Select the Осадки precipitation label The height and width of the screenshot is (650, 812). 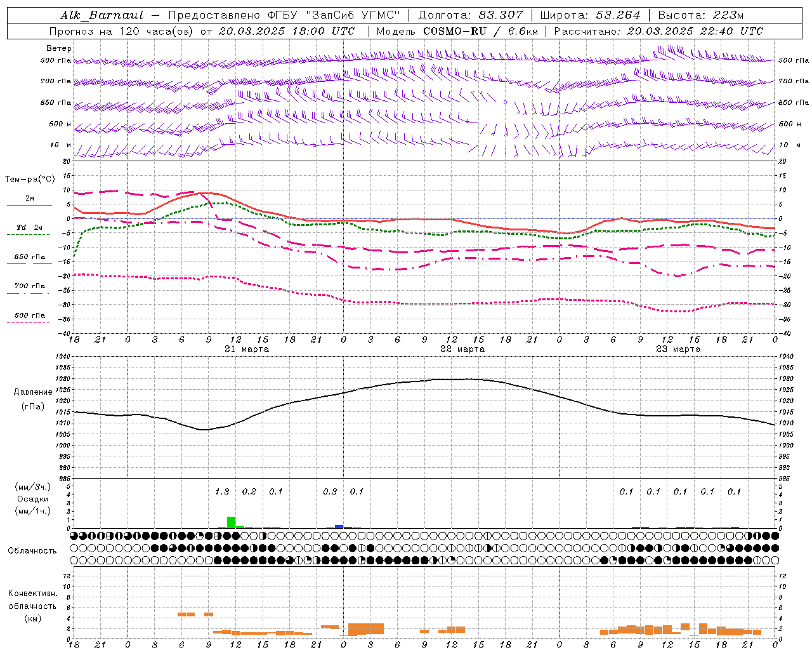[x=32, y=499]
